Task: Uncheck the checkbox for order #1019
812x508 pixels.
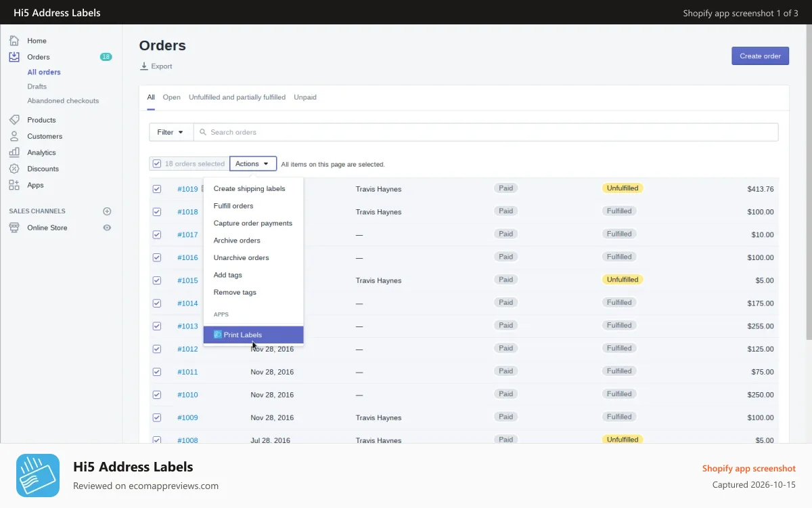Action: [x=157, y=189]
